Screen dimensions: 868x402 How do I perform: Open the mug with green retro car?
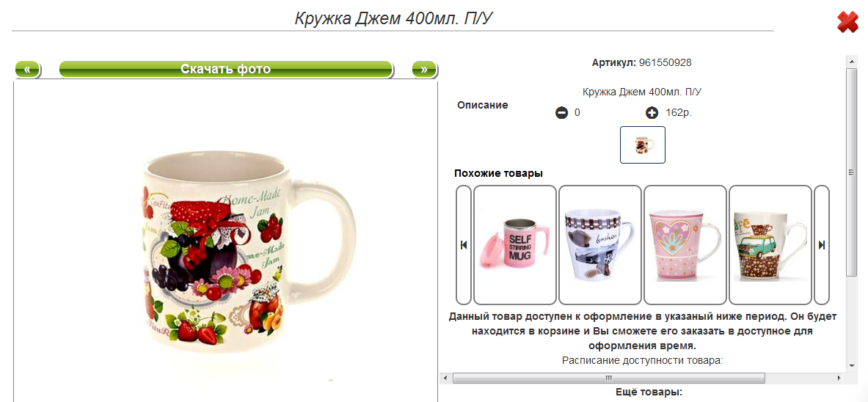(x=770, y=245)
